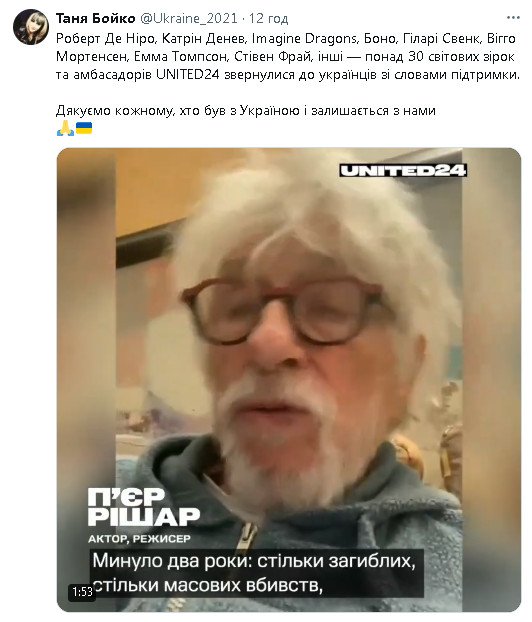The height and width of the screenshot is (622, 532).
Task: Open the @Ukraine_2021 handle link
Action: [x=189, y=18]
